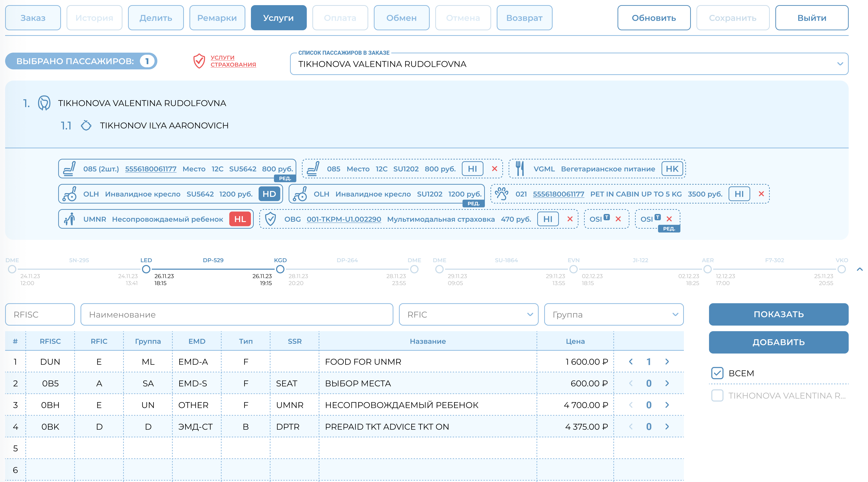The width and height of the screenshot is (868, 482).
Task: Click the unaccompanied child UMNR icon
Action: coord(70,219)
